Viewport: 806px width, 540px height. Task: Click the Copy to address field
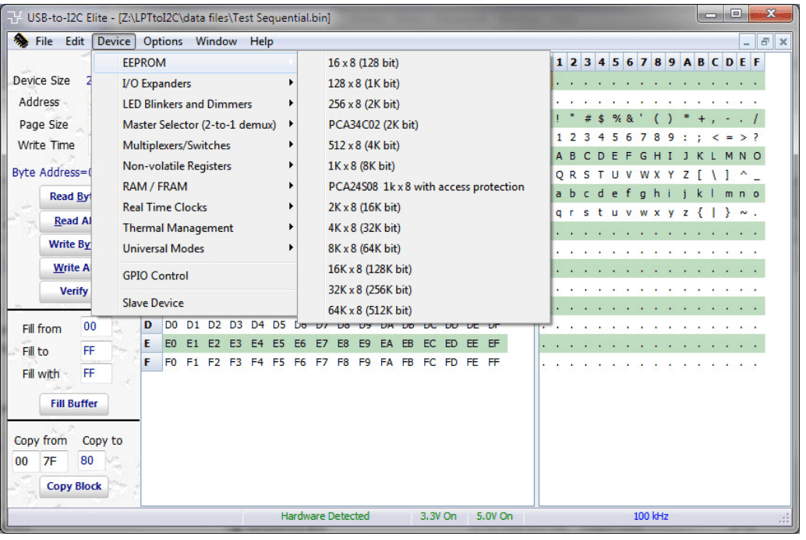tap(93, 461)
